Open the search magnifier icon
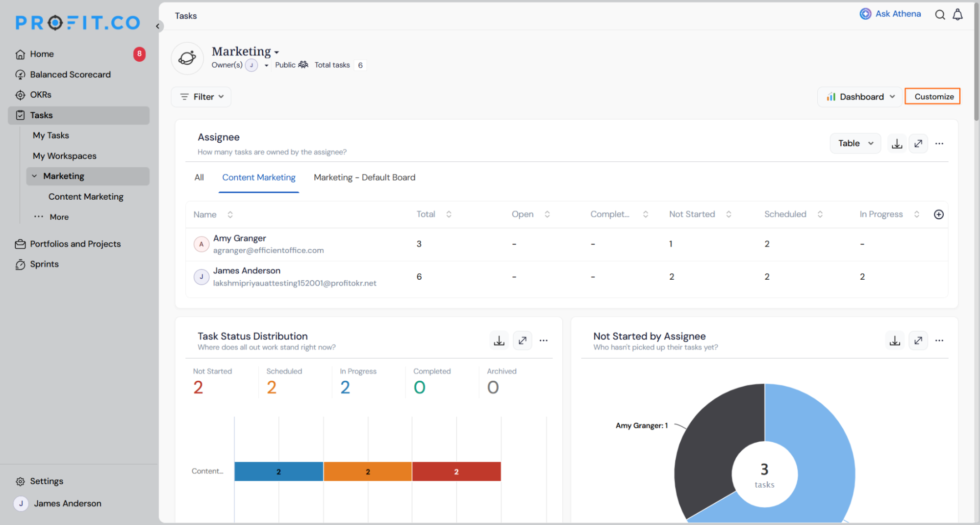This screenshot has width=980, height=525. click(940, 15)
